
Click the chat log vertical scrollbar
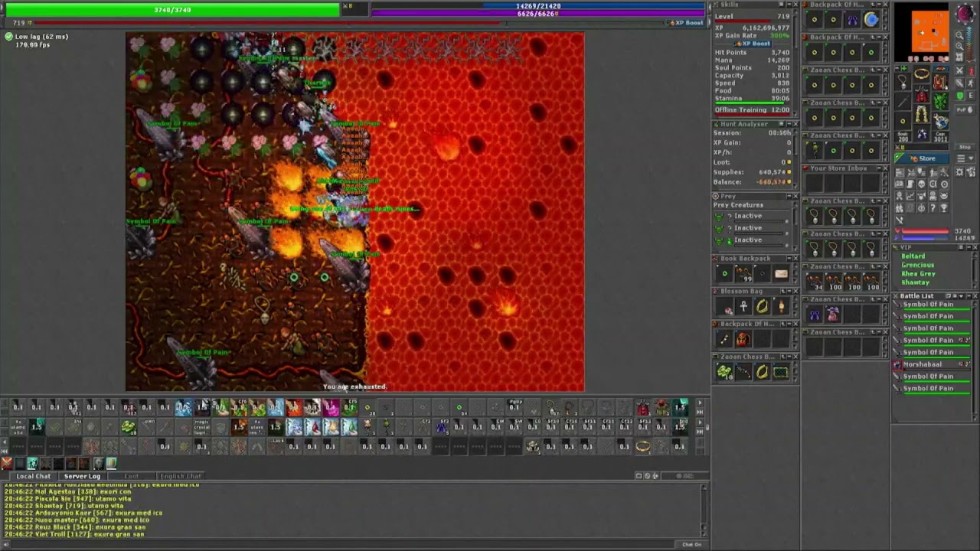(705, 510)
